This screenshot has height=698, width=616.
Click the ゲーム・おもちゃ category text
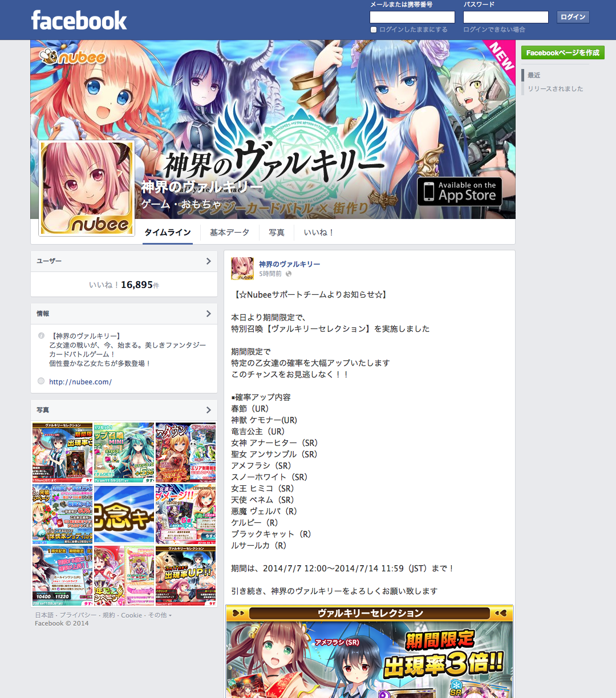click(x=181, y=204)
